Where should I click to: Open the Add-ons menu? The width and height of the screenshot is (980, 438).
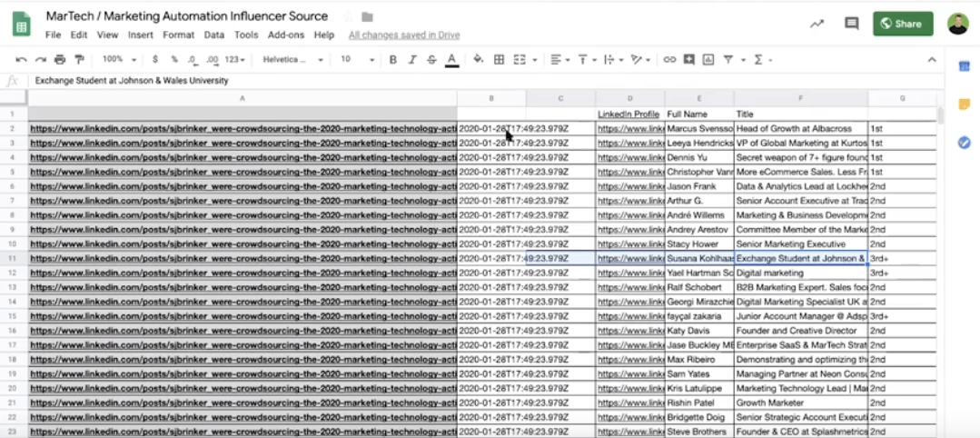[286, 35]
